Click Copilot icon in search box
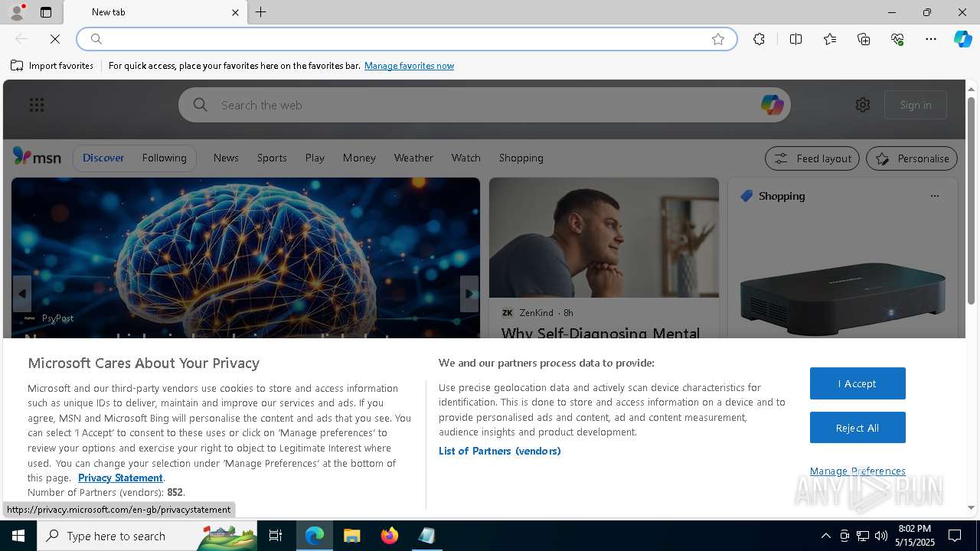 772,105
